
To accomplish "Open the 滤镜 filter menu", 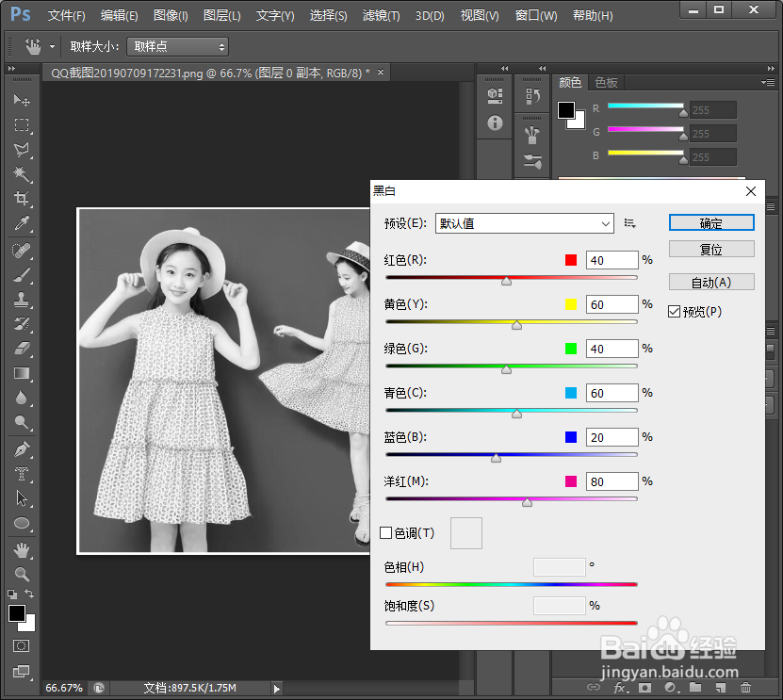I will (x=381, y=15).
